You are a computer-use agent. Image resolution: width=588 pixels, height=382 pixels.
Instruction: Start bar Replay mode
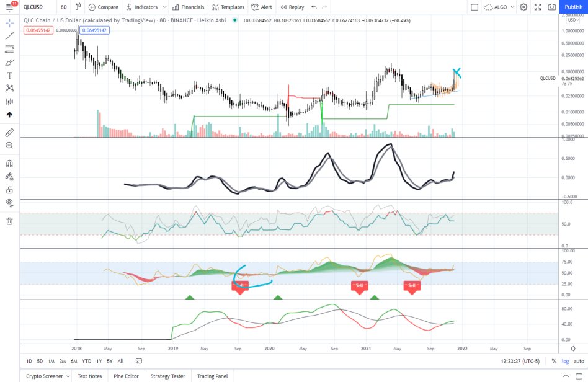point(292,7)
